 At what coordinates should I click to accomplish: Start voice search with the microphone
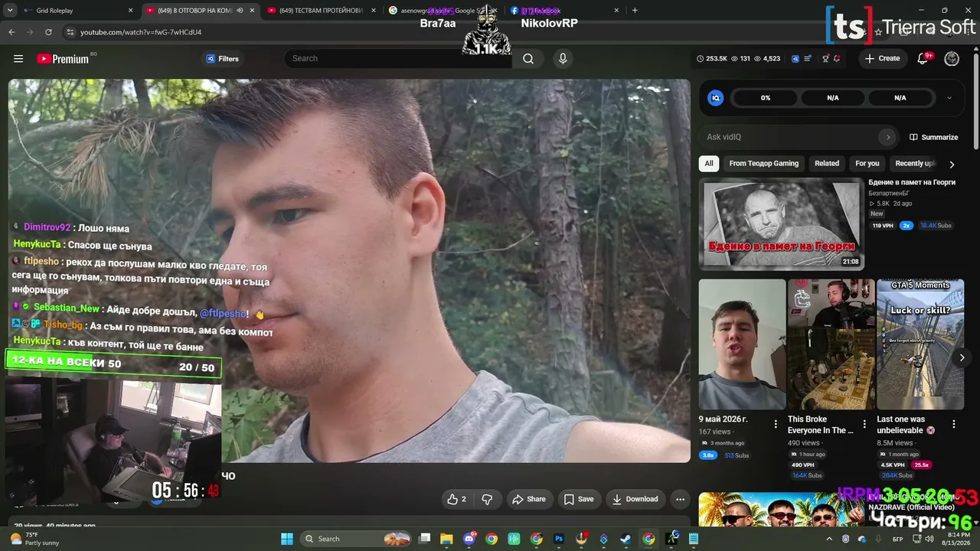tap(563, 58)
